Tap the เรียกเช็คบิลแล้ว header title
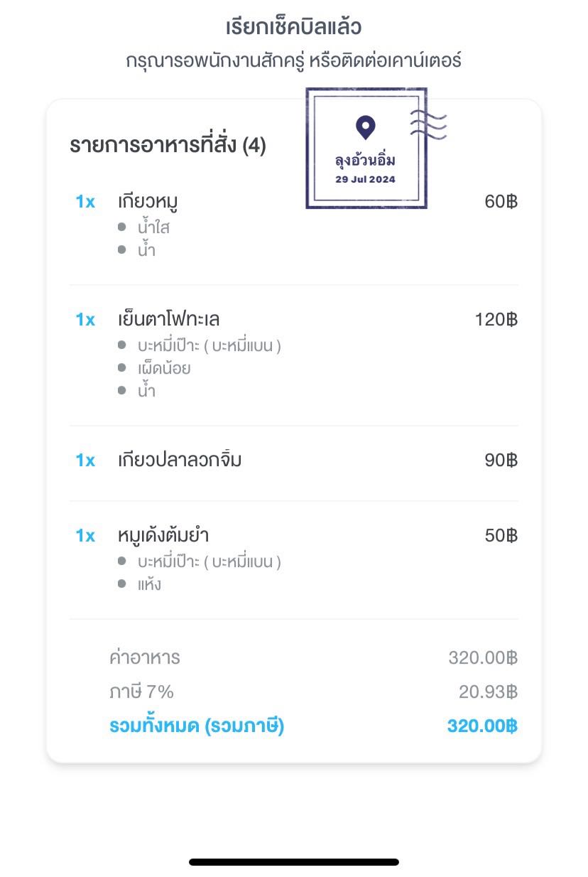Viewport: 588px width, 877px height. coord(294,28)
